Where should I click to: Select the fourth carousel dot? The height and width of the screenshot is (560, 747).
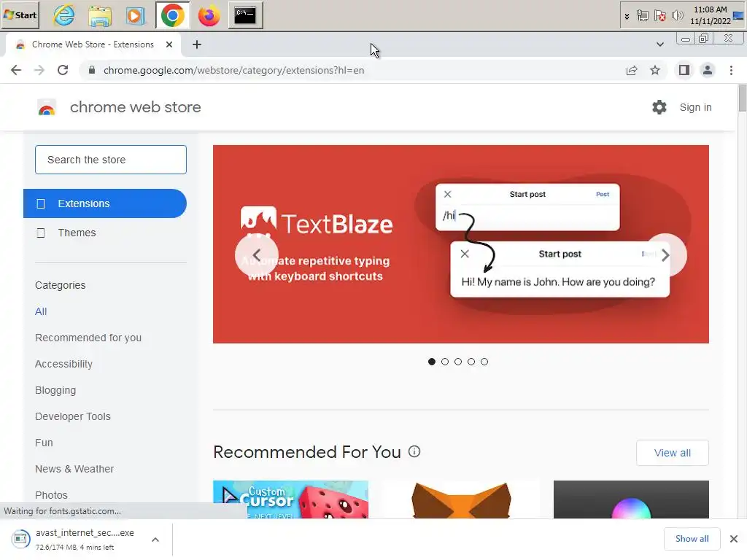[471, 362]
